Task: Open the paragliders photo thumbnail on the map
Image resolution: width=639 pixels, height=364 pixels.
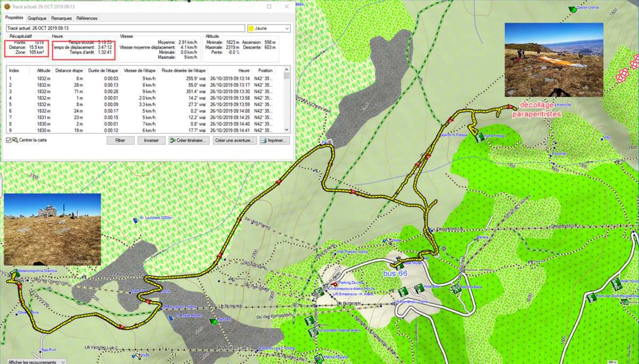Action: tap(554, 60)
